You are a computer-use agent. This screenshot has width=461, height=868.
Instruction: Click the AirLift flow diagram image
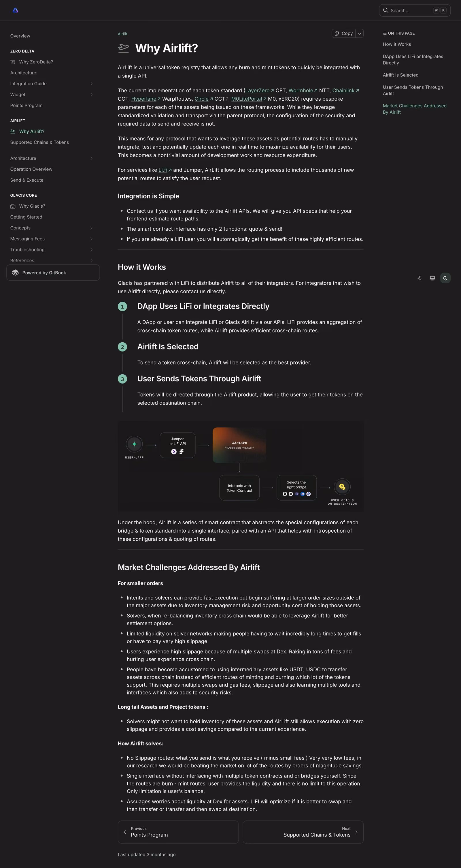coord(240,466)
